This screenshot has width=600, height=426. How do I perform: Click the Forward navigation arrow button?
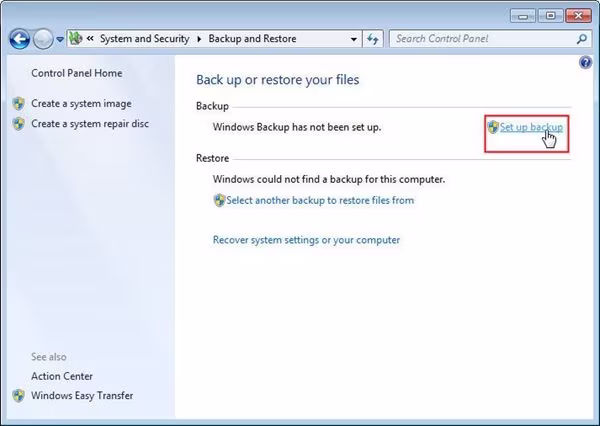(43, 39)
